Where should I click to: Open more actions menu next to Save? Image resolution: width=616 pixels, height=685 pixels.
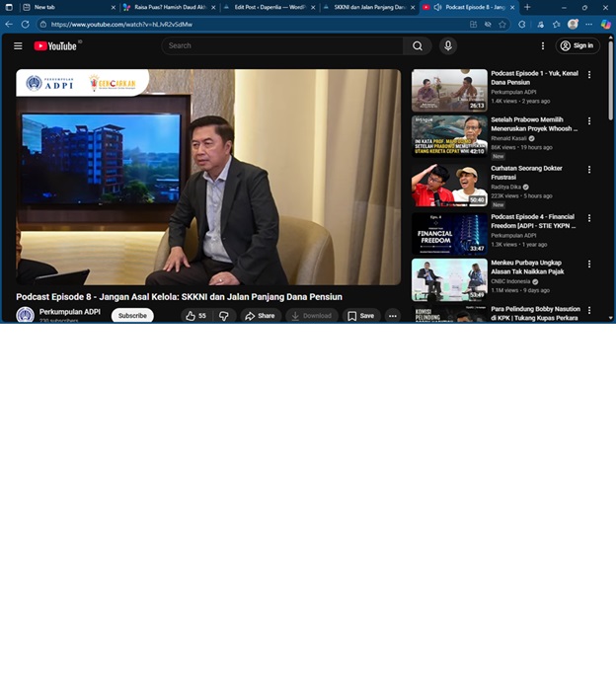[x=392, y=316]
